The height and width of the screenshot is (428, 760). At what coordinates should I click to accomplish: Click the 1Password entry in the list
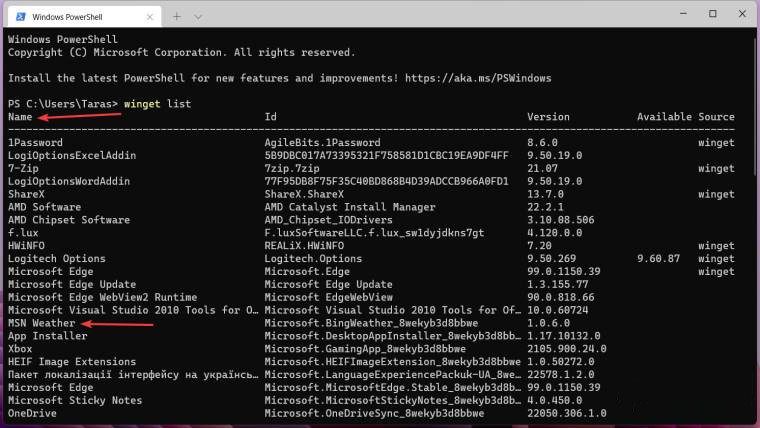coord(36,143)
